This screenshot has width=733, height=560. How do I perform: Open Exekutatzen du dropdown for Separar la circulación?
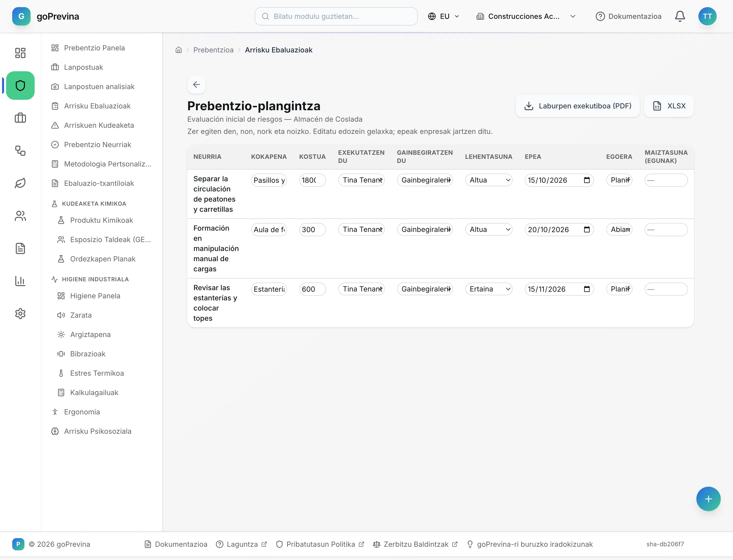[361, 180]
